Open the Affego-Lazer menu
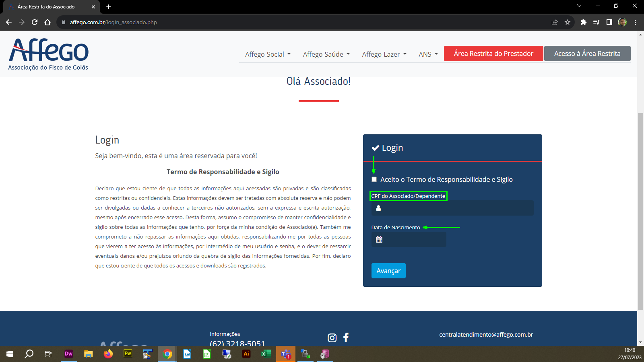Screen dimensions: 644x362 coord(383,54)
